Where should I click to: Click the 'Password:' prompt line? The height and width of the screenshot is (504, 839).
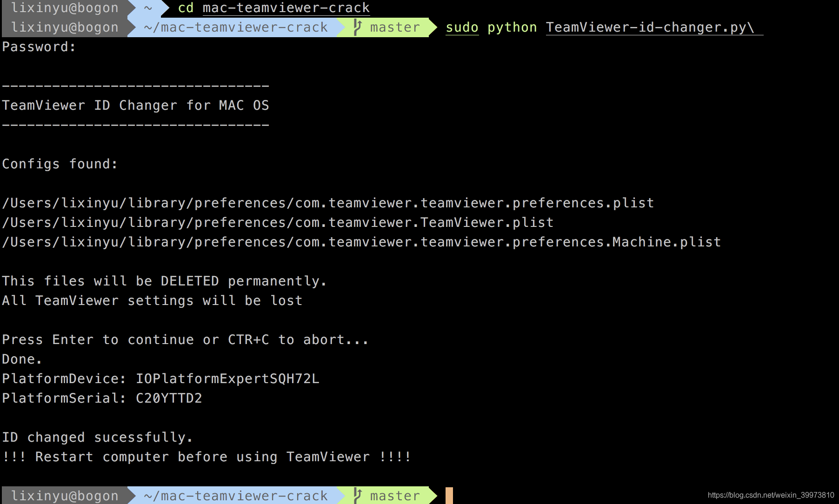tap(39, 47)
